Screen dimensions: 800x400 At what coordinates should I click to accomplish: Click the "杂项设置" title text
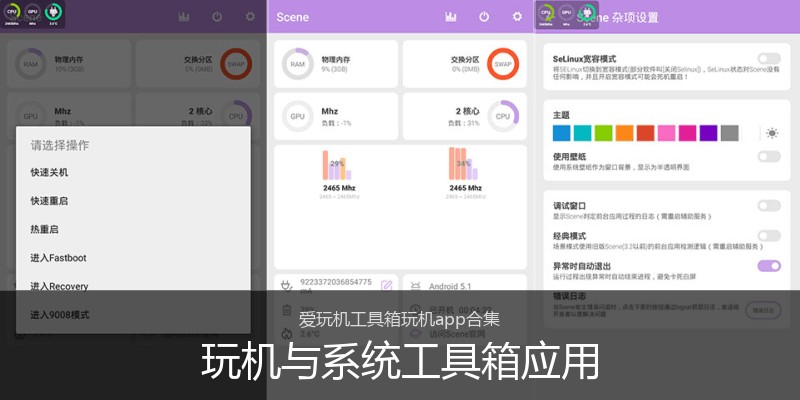pyautogui.click(x=635, y=17)
